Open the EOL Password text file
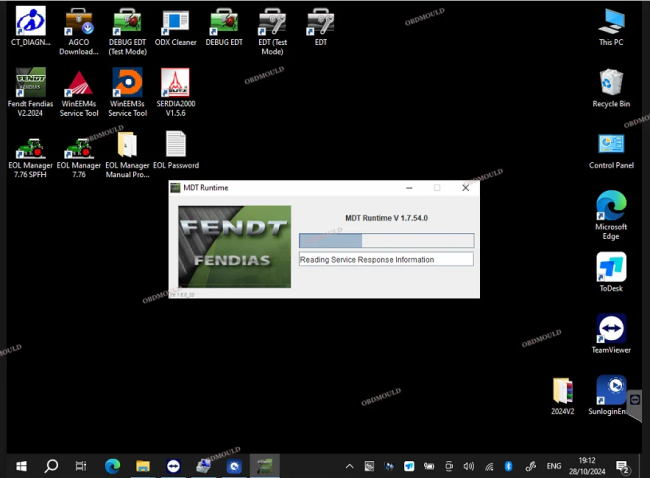Viewport: 650px width, 478px height. (175, 146)
